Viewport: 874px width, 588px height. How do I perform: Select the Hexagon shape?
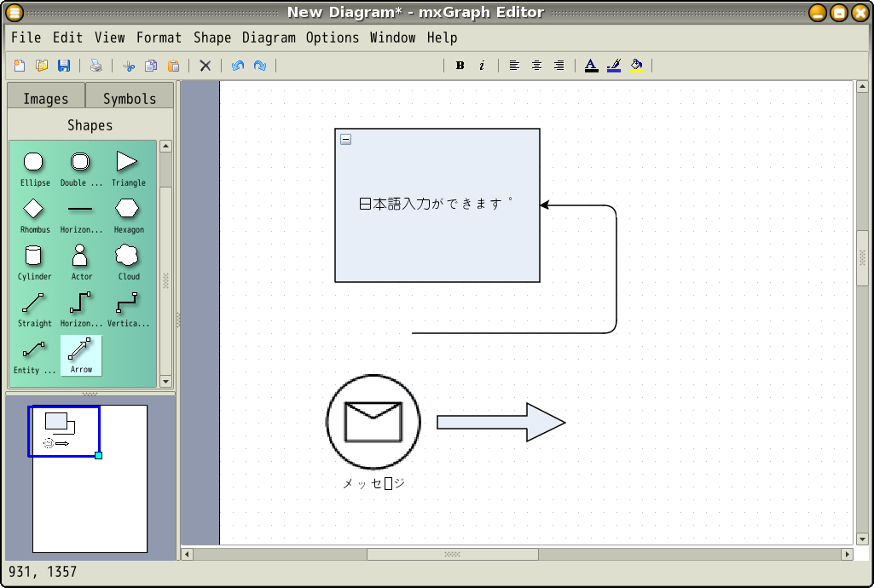coord(128,216)
